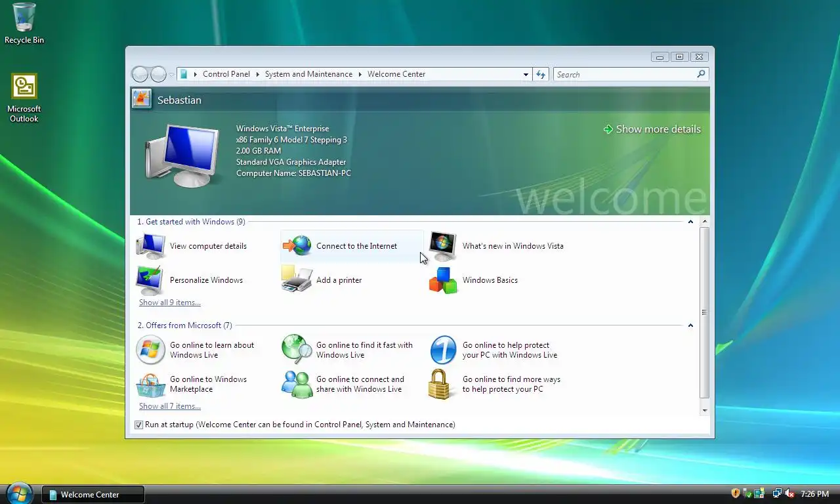Open What's new in Windows Vista icon
The height and width of the screenshot is (504, 840).
[443, 246]
